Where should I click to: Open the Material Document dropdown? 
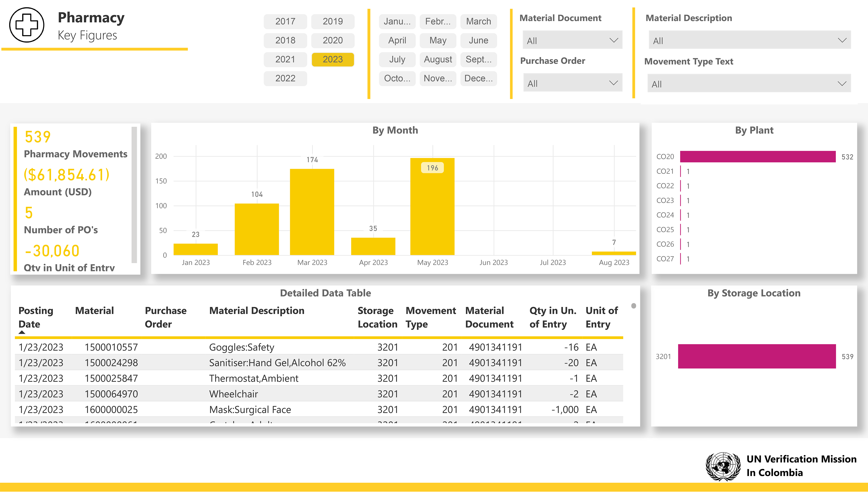(572, 41)
